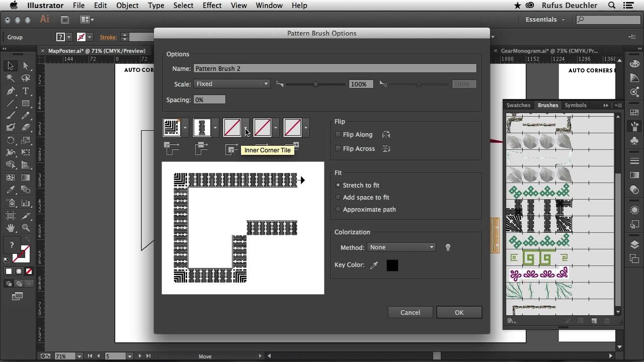Screen dimensions: 644x362
Task: Open the Scale Fixed dropdown
Action: [x=232, y=84]
